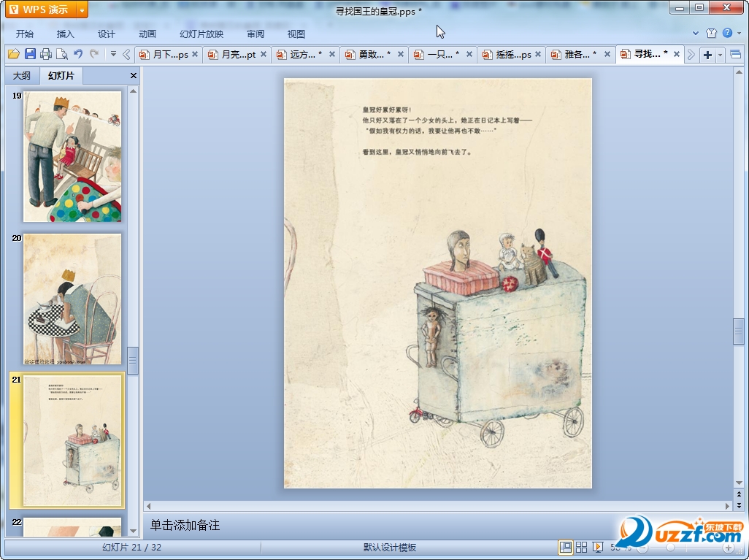This screenshot has width=749, height=560.
Task: Go to next slide double arrow
Action: click(739, 505)
